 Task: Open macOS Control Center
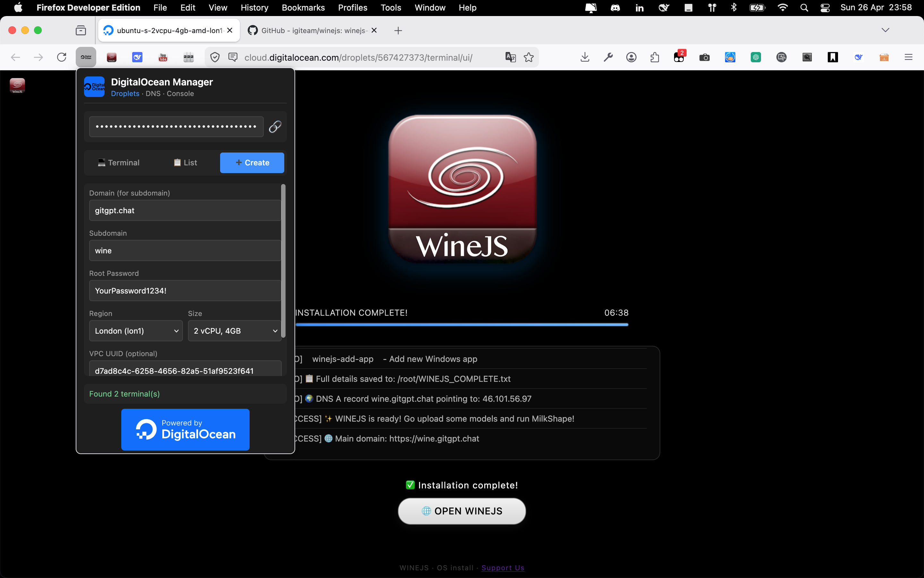825,8
